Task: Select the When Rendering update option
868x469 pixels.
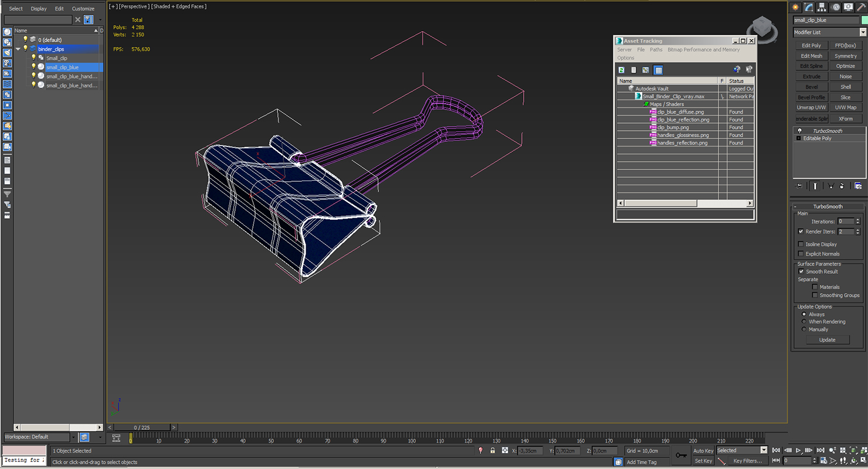Action: (803, 321)
